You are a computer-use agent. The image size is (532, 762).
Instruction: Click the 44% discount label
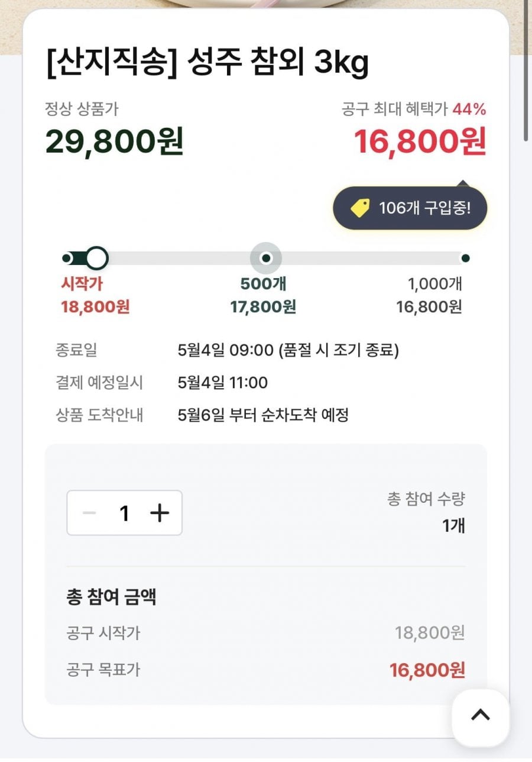click(x=469, y=109)
